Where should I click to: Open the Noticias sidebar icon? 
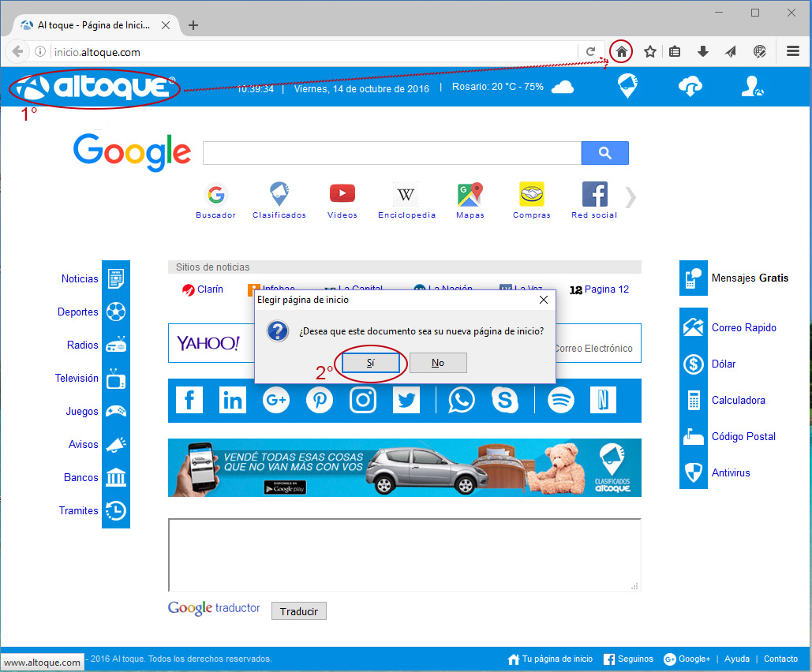(115, 278)
